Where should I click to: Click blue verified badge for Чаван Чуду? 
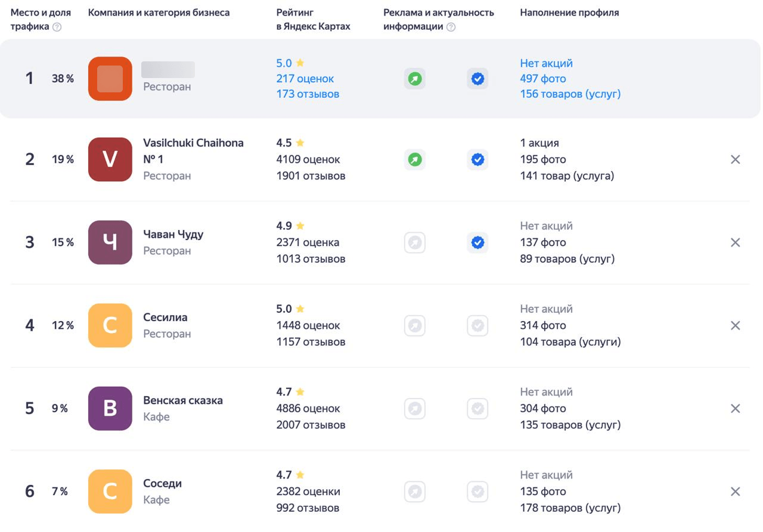point(477,242)
